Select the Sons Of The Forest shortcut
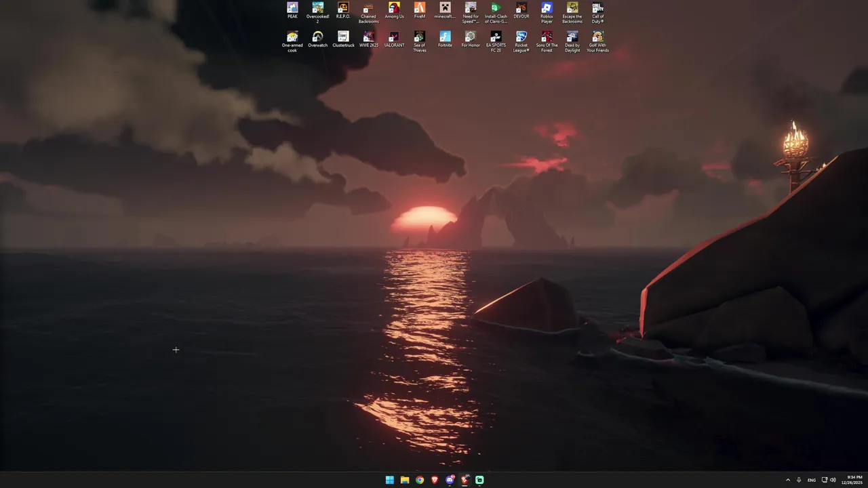 point(547,41)
